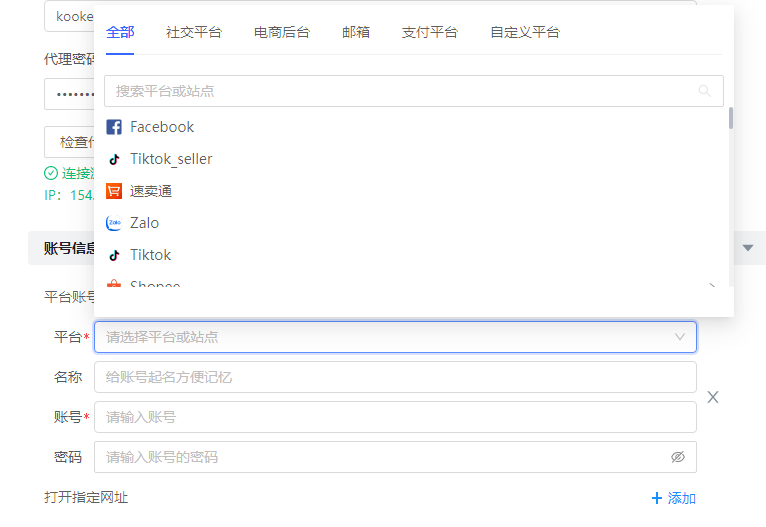Switch to 自定义平台 tab

525,32
